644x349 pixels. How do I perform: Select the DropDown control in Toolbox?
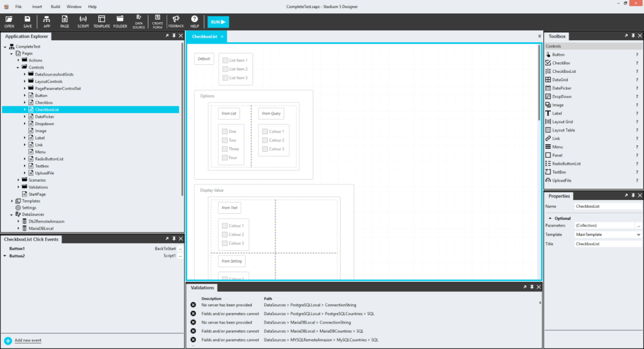(562, 96)
